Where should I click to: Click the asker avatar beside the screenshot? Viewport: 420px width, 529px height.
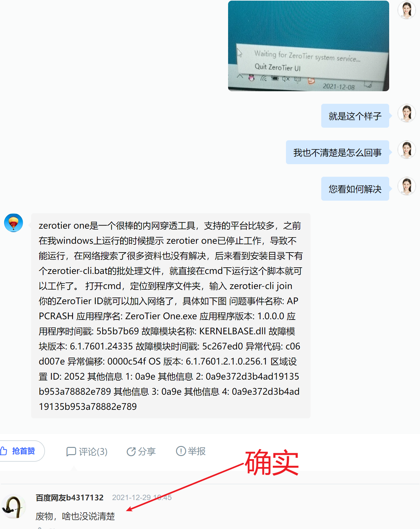407,10
